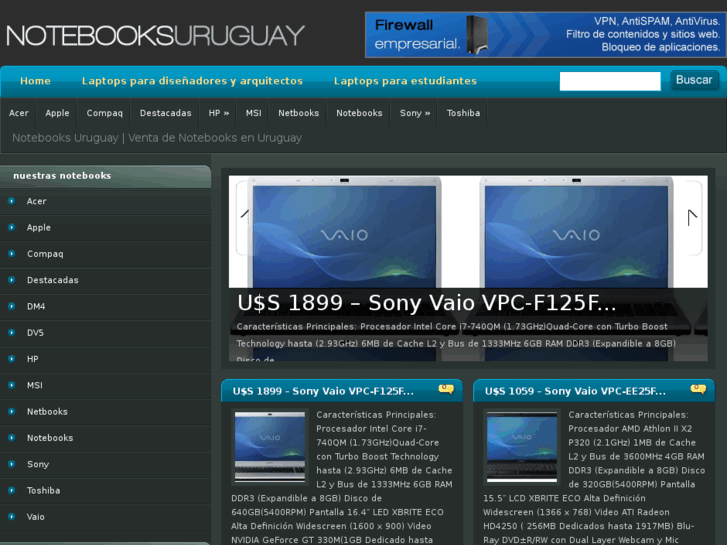The height and width of the screenshot is (545, 727).
Task: Click the bullet icon beside Compaq
Action: click(12, 254)
